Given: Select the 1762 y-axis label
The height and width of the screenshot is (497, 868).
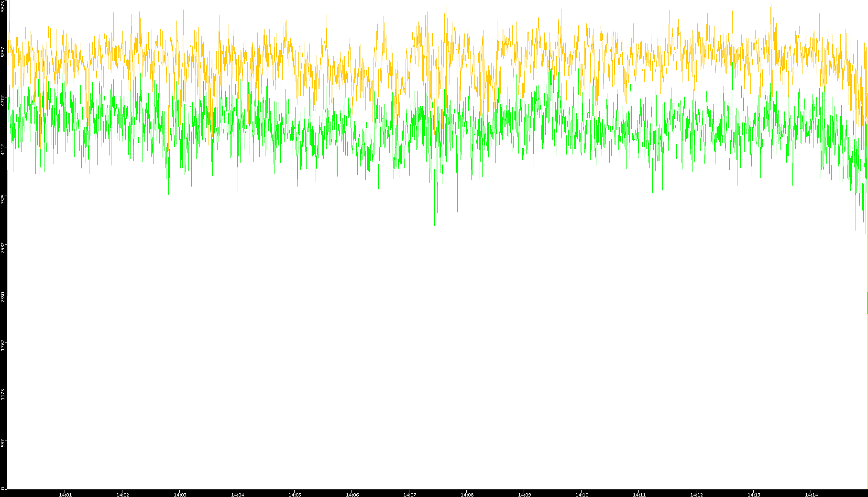Looking at the screenshot, I should click(3, 345).
